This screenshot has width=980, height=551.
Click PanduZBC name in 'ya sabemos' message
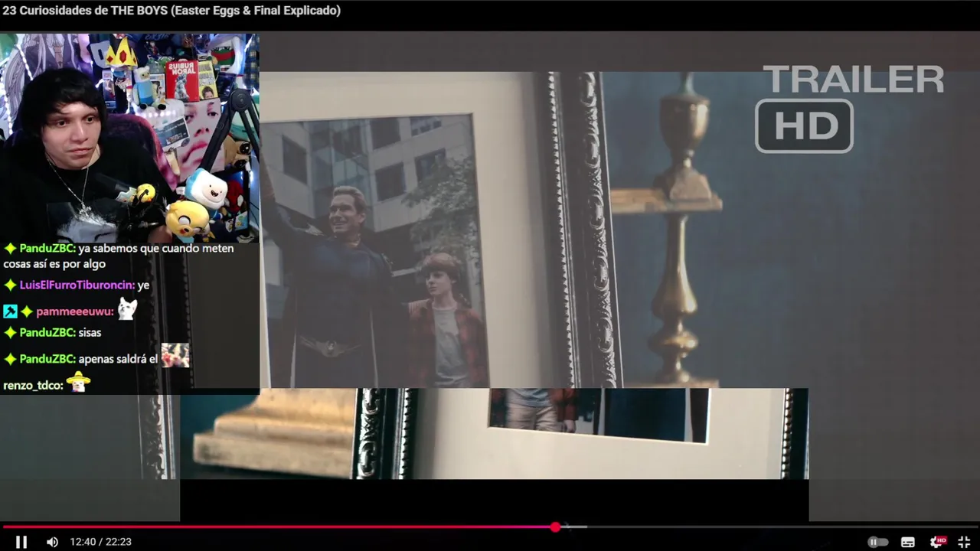47,249
